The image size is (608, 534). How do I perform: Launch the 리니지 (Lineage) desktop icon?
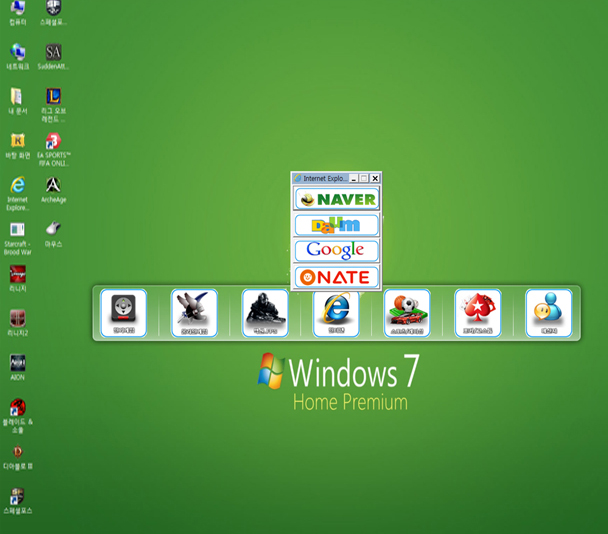(17, 278)
